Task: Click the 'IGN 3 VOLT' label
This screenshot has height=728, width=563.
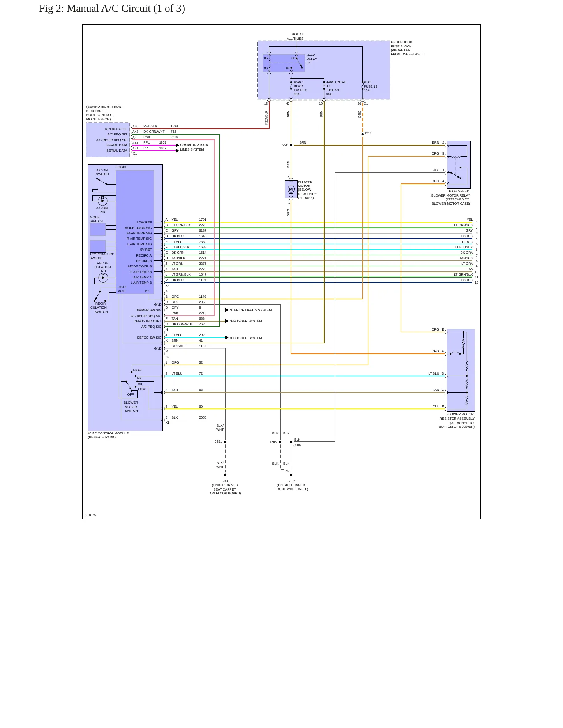Action: point(122,289)
